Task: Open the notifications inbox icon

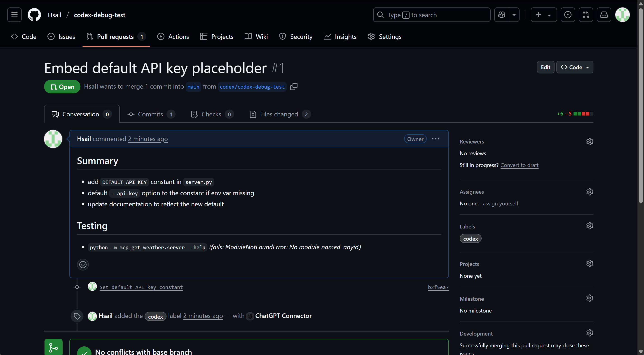Action: pos(604,15)
